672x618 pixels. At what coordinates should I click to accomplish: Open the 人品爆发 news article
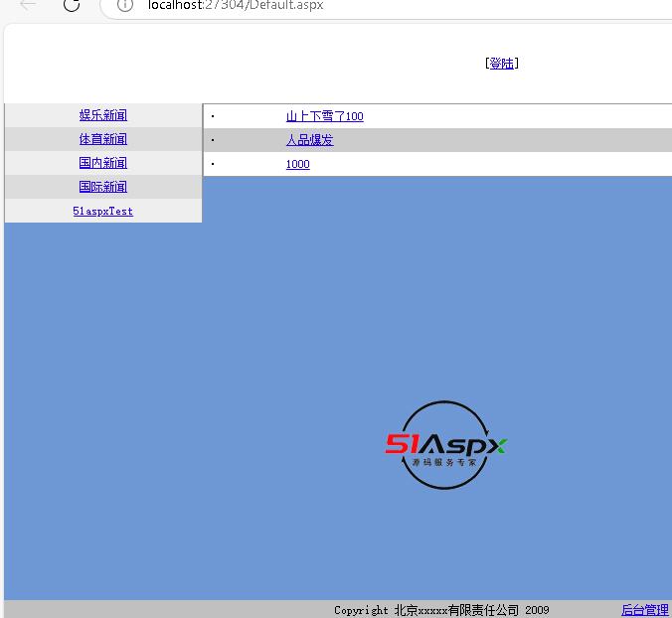click(x=309, y=140)
